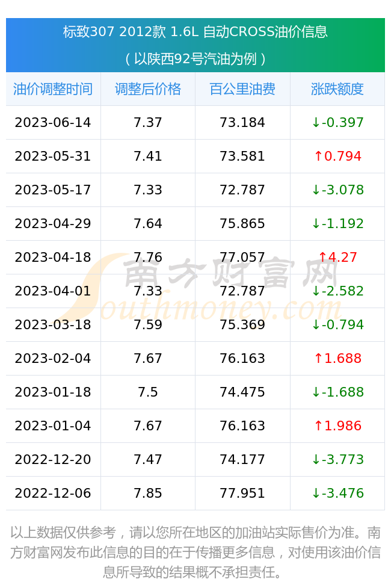Click the price value 7.47
The height and width of the screenshot is (588, 391).
pos(148,460)
